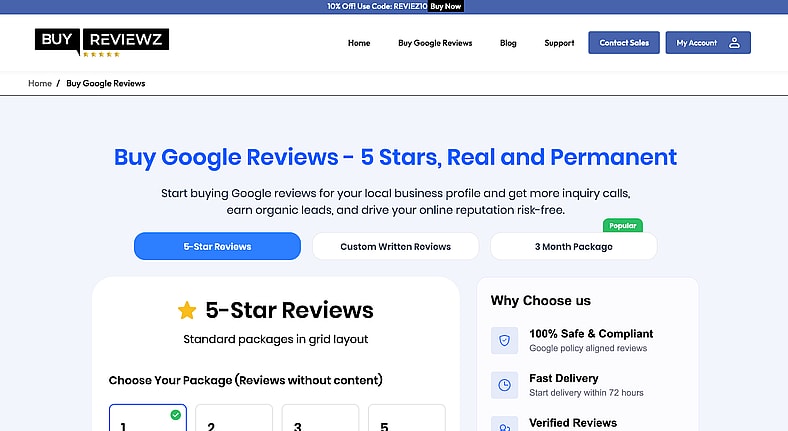Click the green Popular badge
The image size is (788, 431).
click(x=623, y=225)
